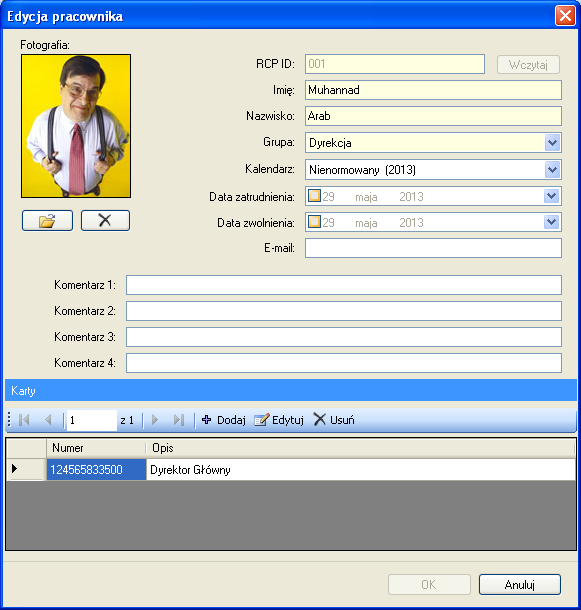
Task: Expand the Kalendarz dropdown
Action: click(x=553, y=170)
